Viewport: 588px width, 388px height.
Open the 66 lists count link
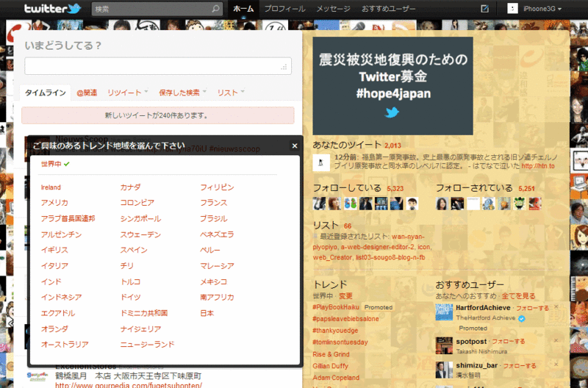(x=348, y=226)
